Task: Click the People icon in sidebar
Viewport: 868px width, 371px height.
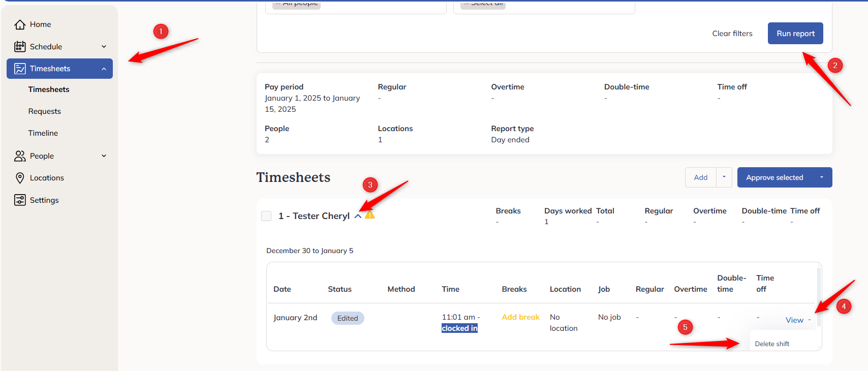Action: (20, 156)
